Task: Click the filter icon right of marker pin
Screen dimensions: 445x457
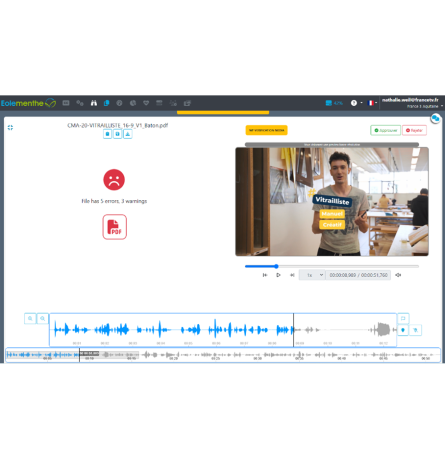Action: click(415, 330)
